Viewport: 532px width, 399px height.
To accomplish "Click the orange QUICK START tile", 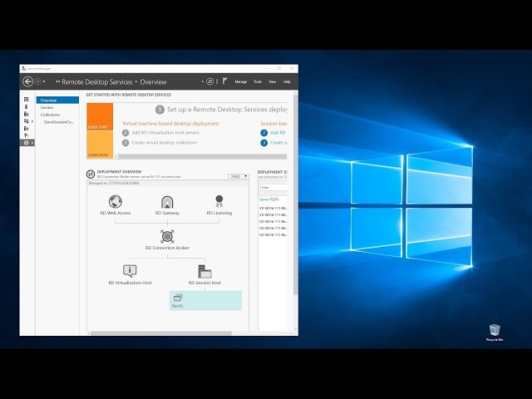I will pyautogui.click(x=100, y=117).
